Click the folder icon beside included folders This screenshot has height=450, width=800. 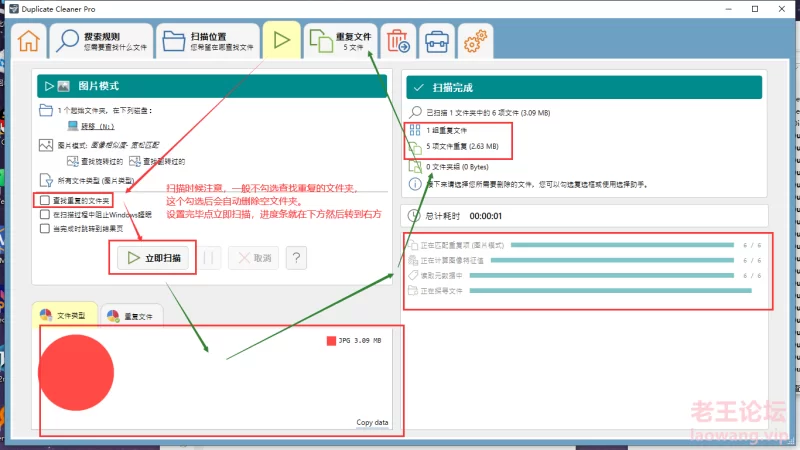[x=46, y=110]
